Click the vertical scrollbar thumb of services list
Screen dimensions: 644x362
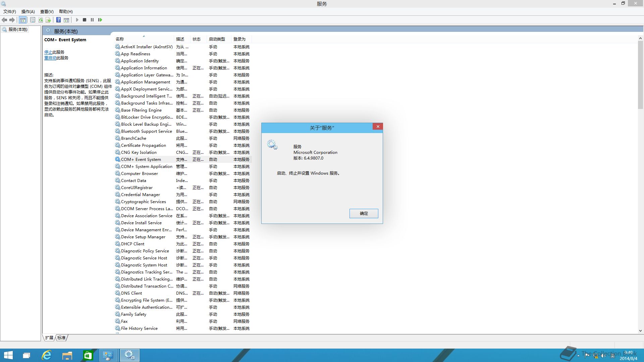640,75
